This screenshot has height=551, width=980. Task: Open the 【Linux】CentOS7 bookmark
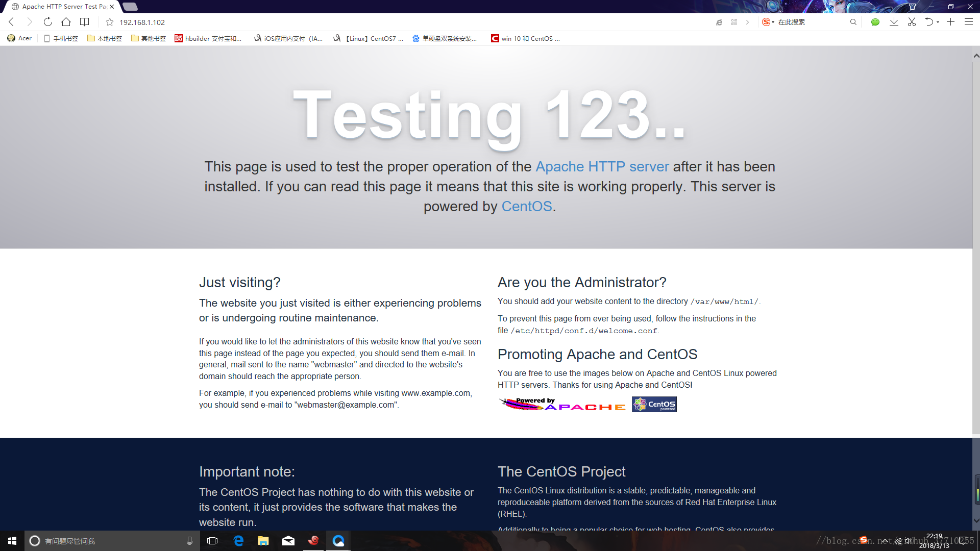[x=368, y=38]
